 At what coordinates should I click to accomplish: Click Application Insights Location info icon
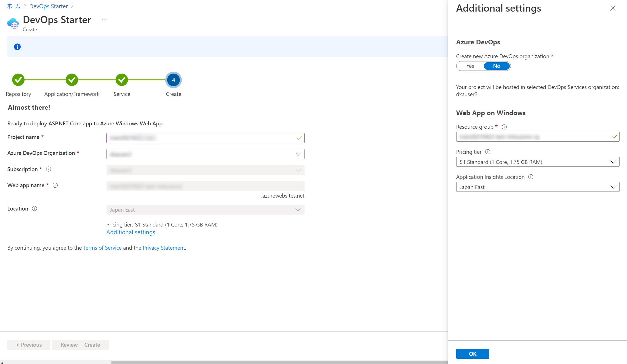(531, 177)
